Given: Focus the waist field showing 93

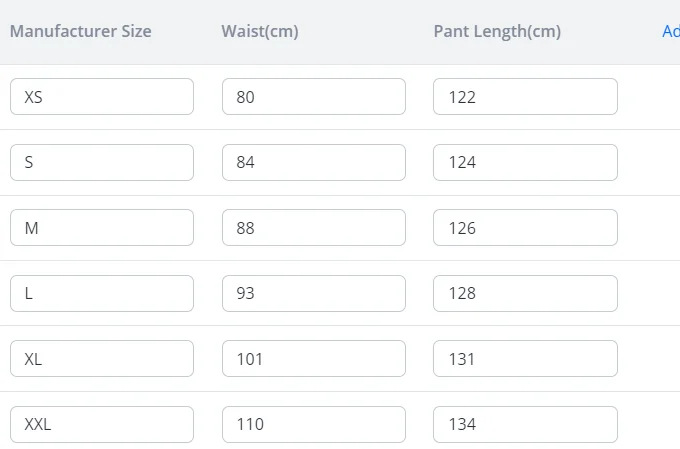Looking at the screenshot, I should [314, 293].
